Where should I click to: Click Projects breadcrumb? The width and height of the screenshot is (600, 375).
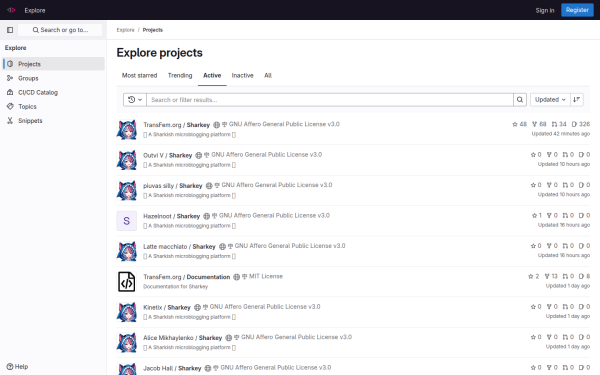(x=153, y=30)
